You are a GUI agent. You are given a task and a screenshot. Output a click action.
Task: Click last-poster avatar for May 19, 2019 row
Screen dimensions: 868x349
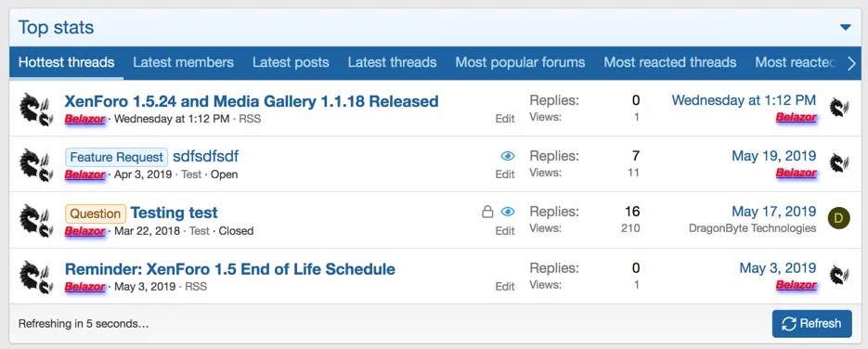pyautogui.click(x=839, y=163)
